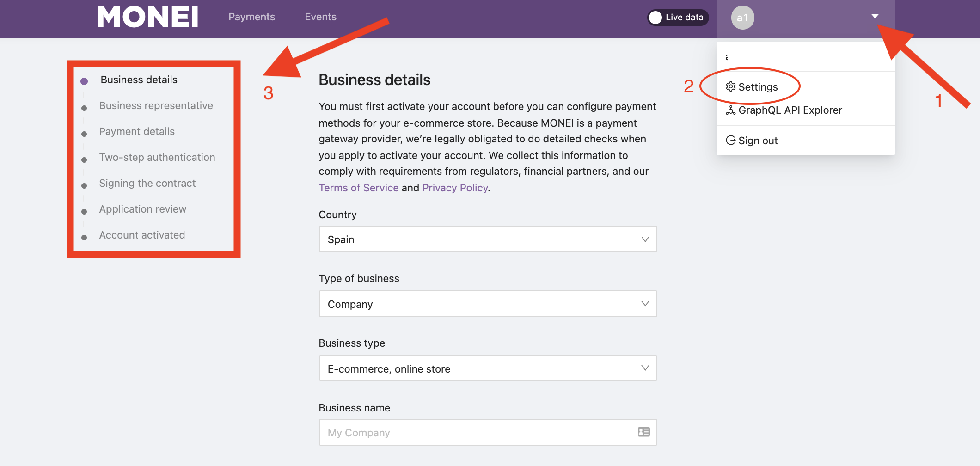Select the Payment details step
This screenshot has height=466, width=980.
pos(137,131)
